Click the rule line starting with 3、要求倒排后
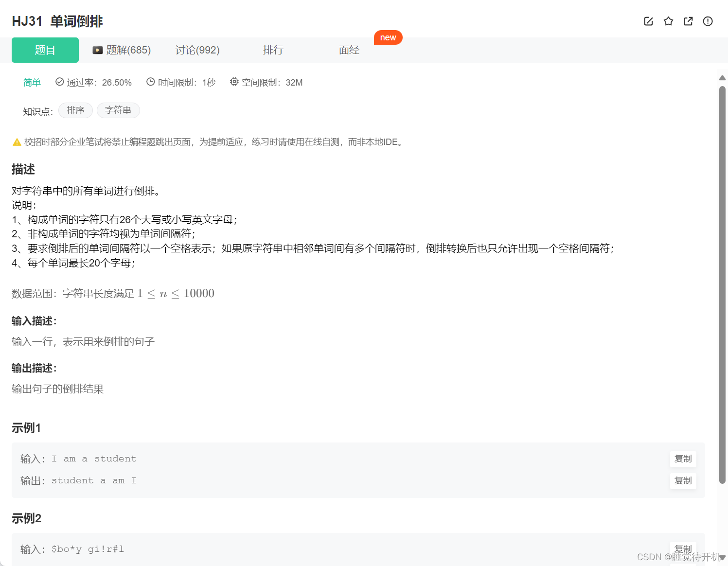Image resolution: width=728 pixels, height=566 pixels. coord(313,248)
